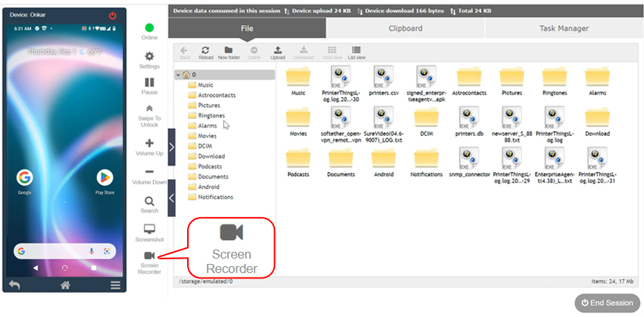Select Music in folder tree
This screenshot has width=644, height=317.
(205, 85)
